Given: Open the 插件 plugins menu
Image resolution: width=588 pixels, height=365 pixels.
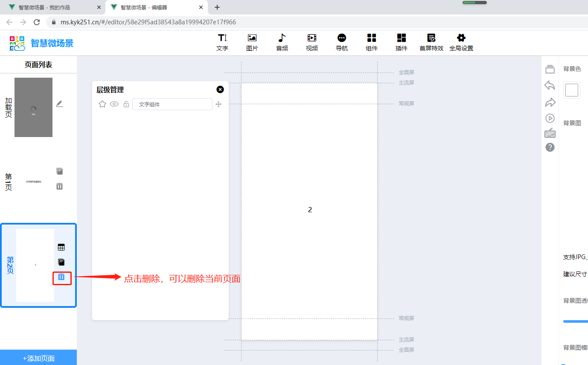Looking at the screenshot, I should [402, 42].
